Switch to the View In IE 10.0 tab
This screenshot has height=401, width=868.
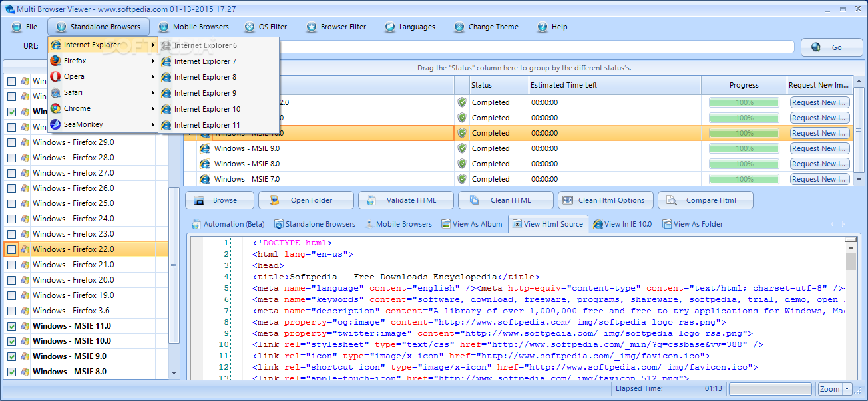(623, 224)
